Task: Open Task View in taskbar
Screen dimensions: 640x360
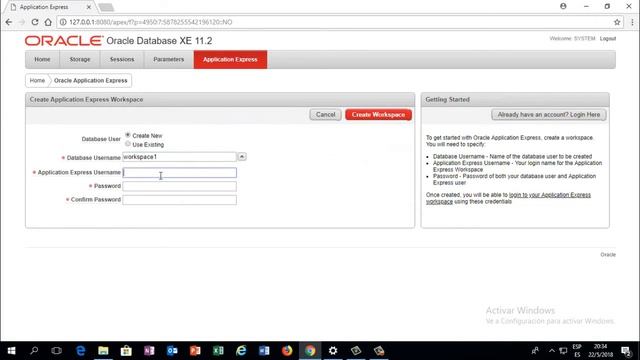Action: pyautogui.click(x=57, y=351)
